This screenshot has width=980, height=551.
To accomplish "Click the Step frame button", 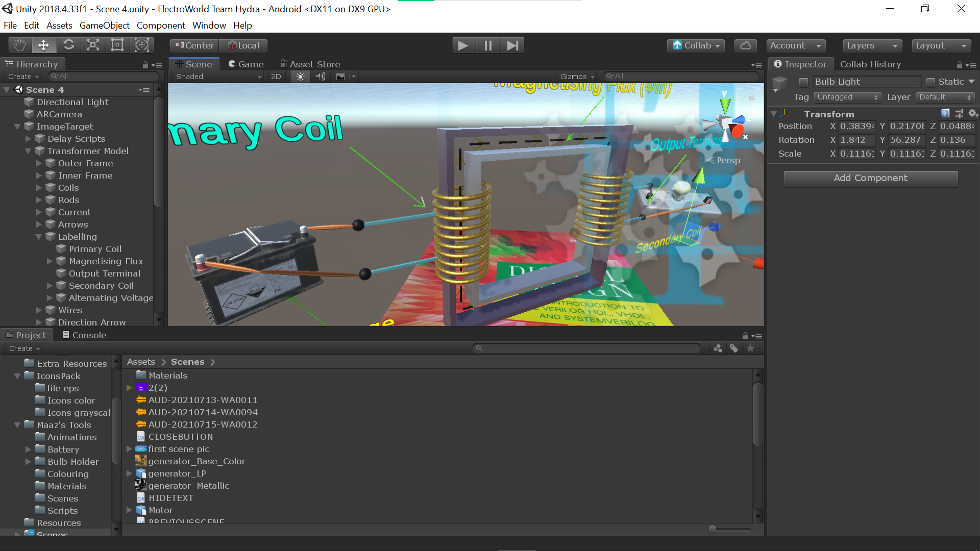I will [512, 45].
